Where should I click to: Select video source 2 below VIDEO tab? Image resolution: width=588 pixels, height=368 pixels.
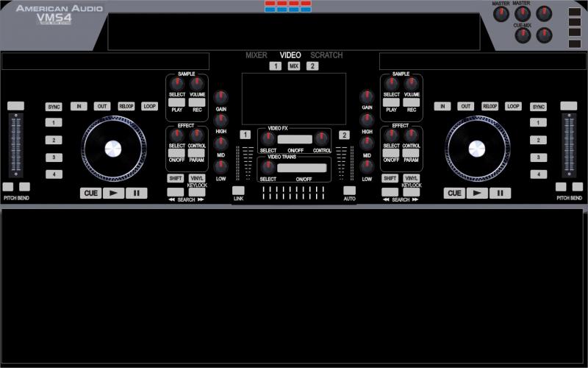coord(312,66)
